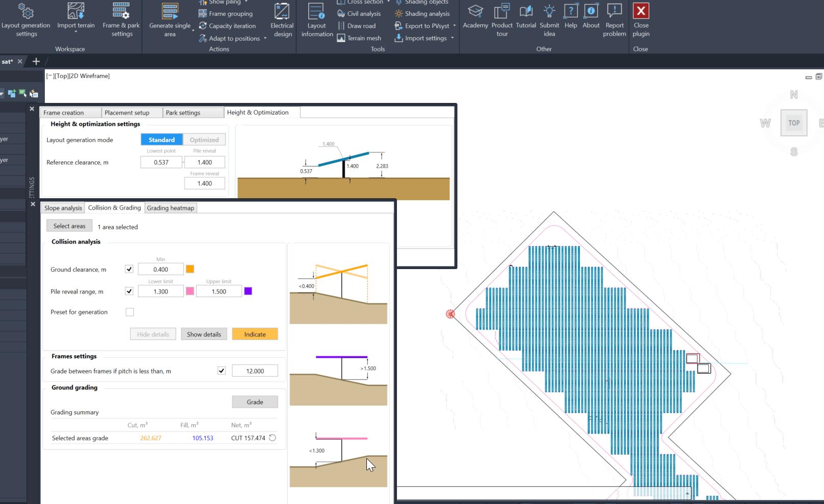Click the orange Indicate button
Viewport: 824px width, 504px height.
point(255,334)
